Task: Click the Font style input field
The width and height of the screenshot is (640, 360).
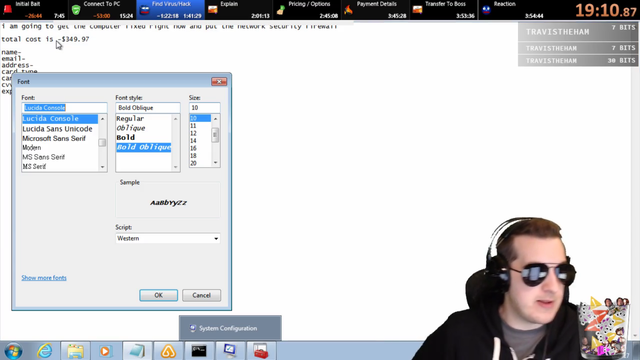Action: [x=148, y=108]
